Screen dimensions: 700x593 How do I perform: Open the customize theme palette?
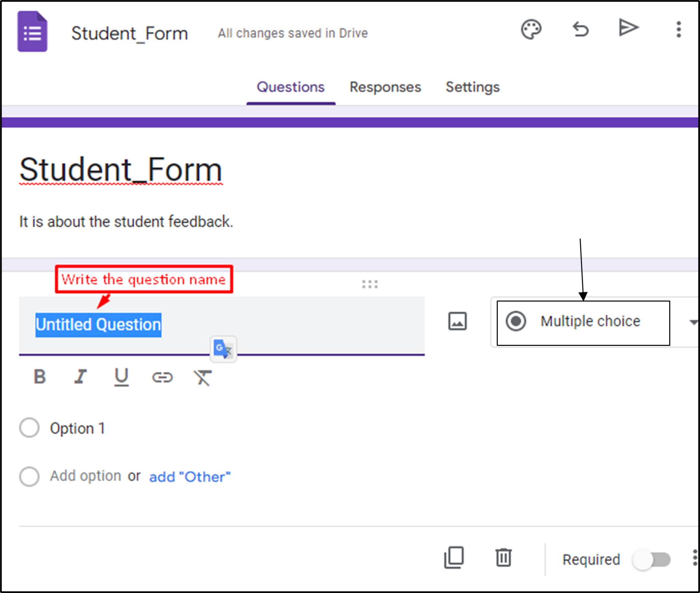pyautogui.click(x=531, y=29)
